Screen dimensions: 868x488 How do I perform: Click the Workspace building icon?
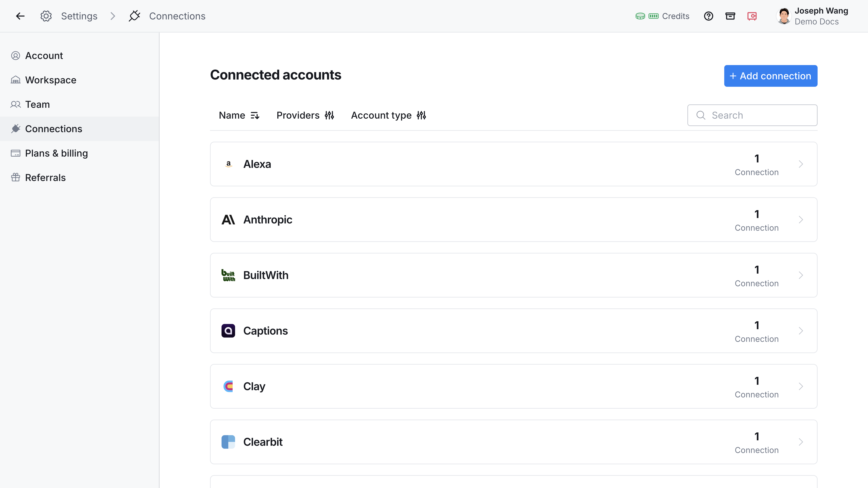point(16,80)
